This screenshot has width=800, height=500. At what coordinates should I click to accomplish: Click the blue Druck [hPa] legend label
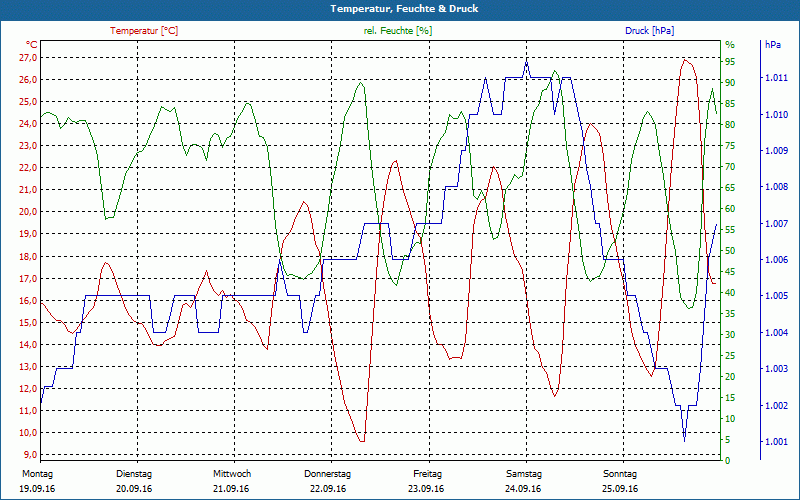click(649, 31)
